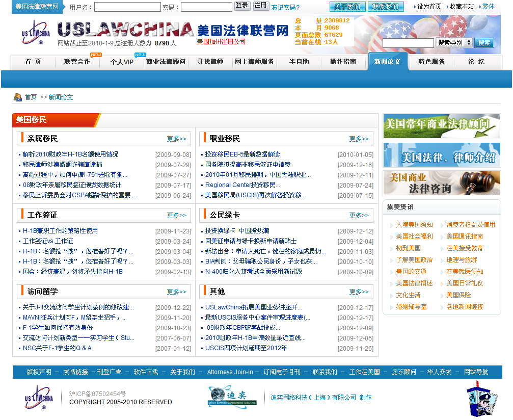Click into the 密码 password field
Viewport: 513px width, 420px height.
pos(206,7)
